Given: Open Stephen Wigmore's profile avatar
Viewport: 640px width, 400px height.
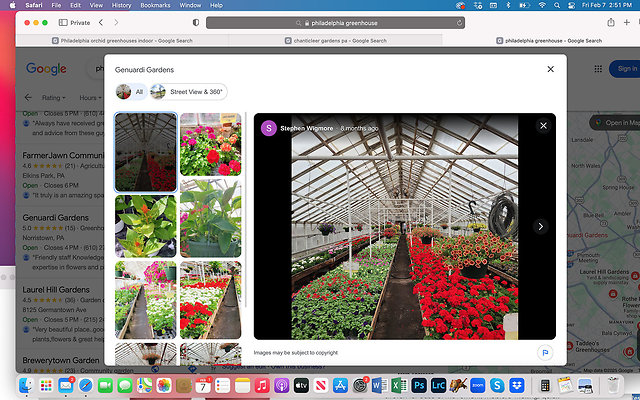Looking at the screenshot, I should click(269, 128).
